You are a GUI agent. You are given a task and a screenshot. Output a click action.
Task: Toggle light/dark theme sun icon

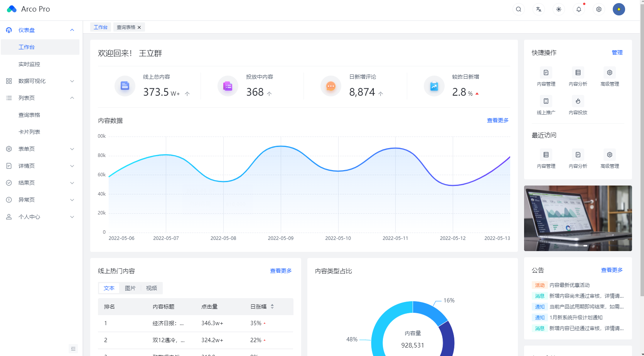tap(559, 9)
